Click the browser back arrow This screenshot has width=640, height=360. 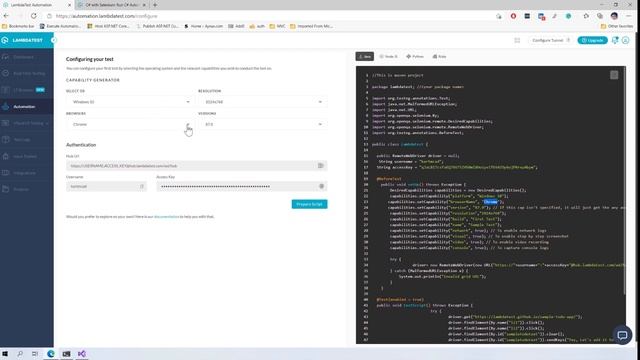(6, 16)
